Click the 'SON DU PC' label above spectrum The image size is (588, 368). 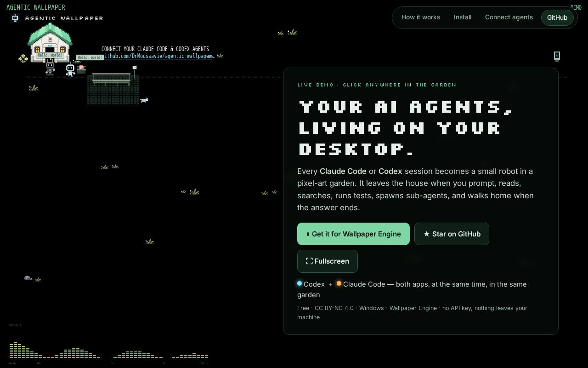15,325
